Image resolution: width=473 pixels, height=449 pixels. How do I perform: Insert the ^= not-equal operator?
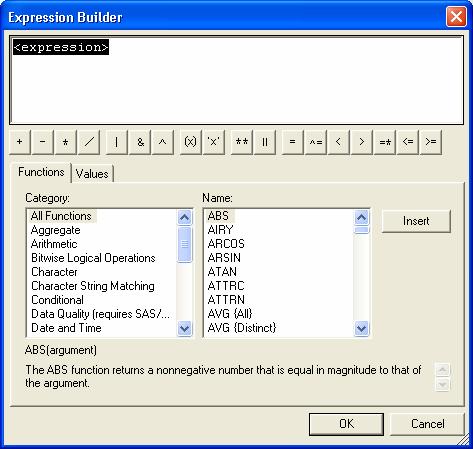(x=316, y=142)
